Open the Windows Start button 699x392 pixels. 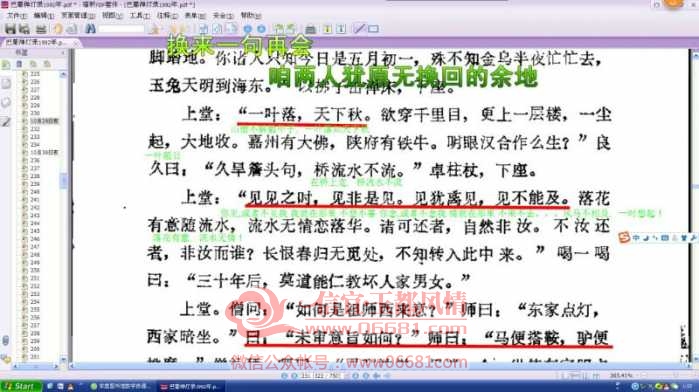point(20,386)
